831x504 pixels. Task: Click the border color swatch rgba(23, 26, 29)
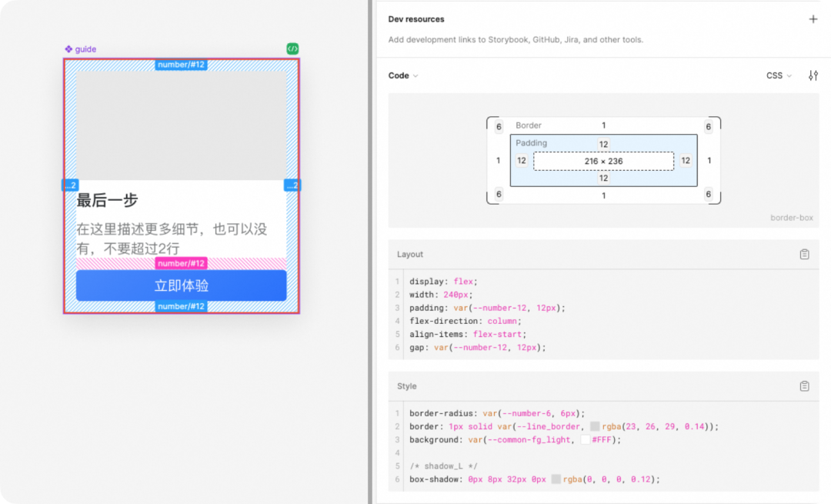click(595, 426)
